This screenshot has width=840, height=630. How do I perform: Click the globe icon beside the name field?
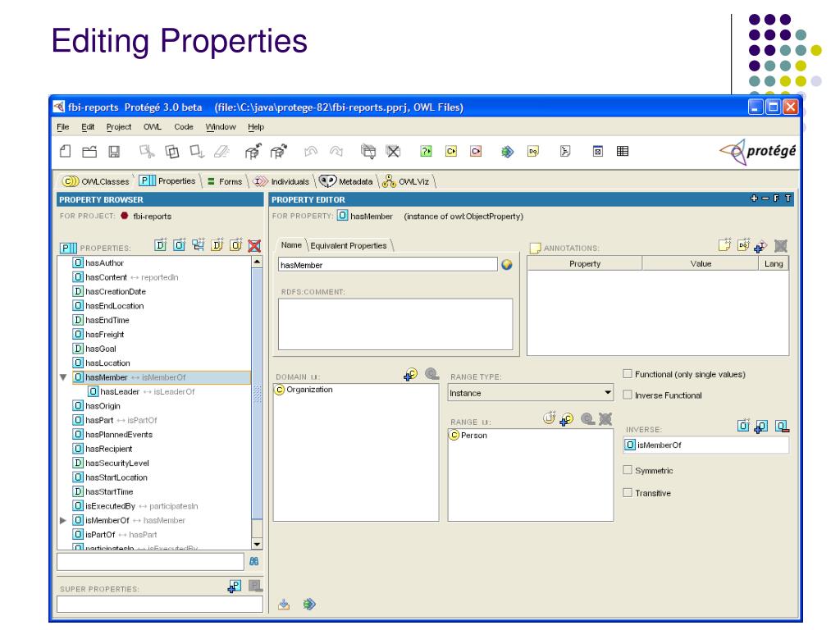point(507,265)
